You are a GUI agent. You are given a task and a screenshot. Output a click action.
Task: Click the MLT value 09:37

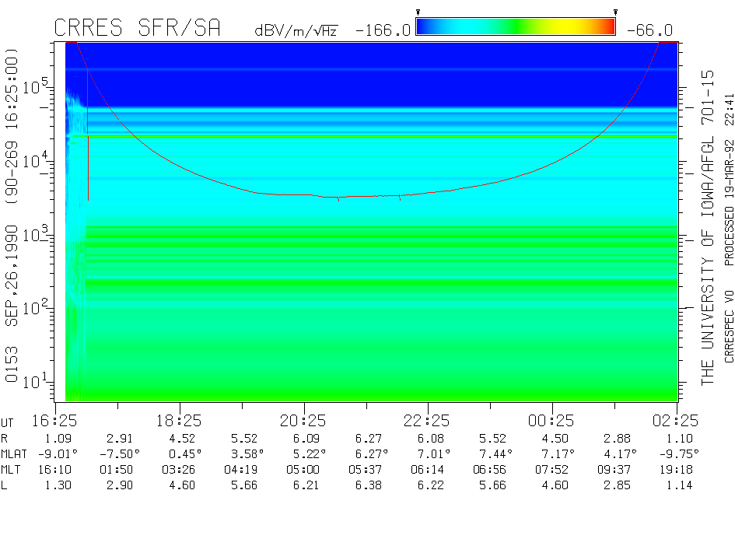point(614,470)
